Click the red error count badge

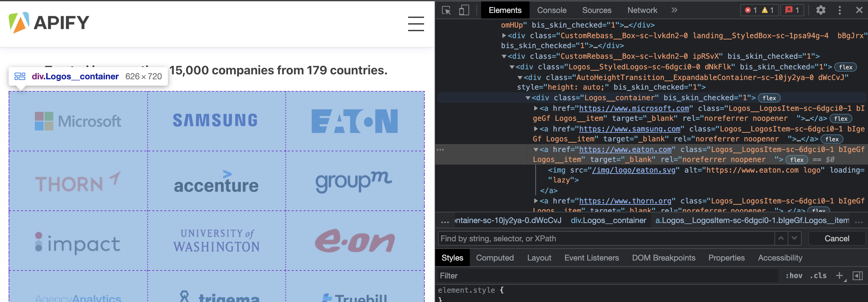click(751, 10)
